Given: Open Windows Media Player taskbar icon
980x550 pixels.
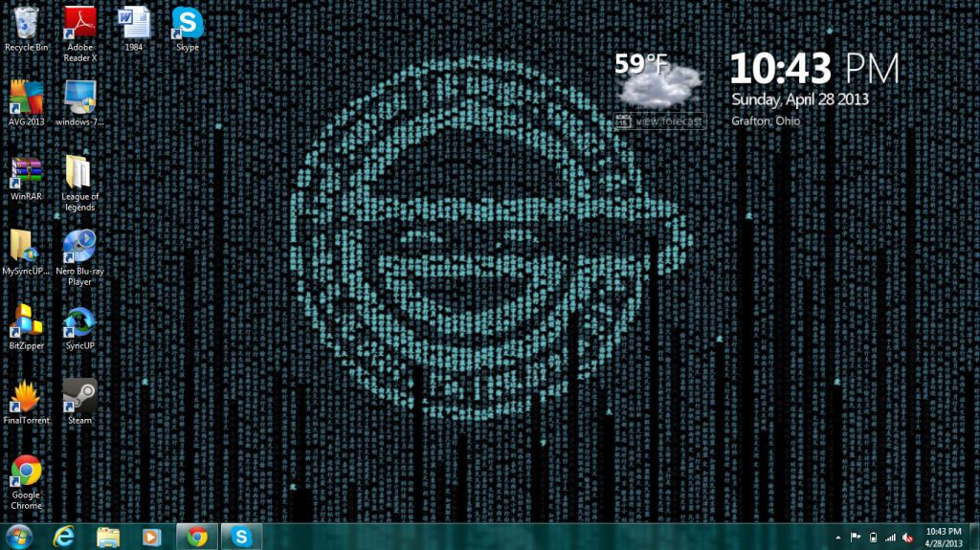Looking at the screenshot, I should (151, 537).
